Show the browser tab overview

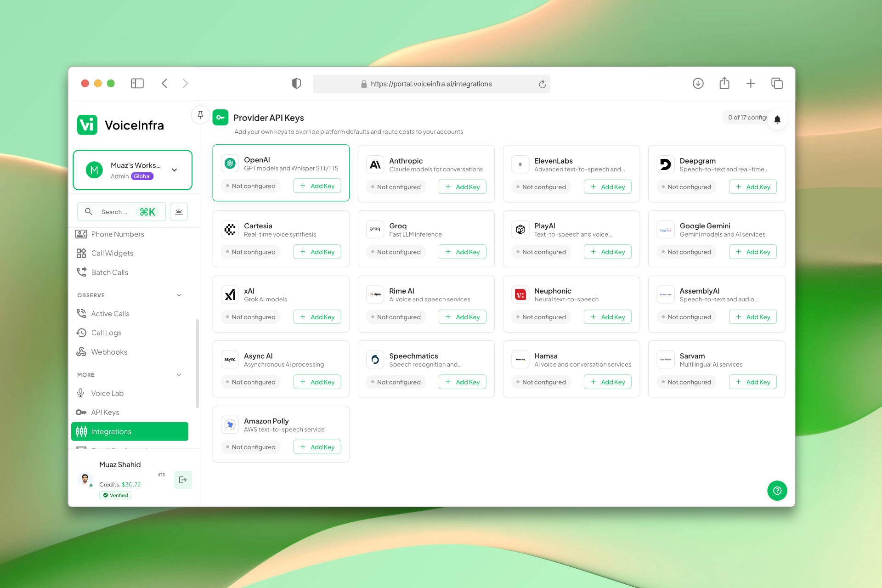tap(777, 83)
